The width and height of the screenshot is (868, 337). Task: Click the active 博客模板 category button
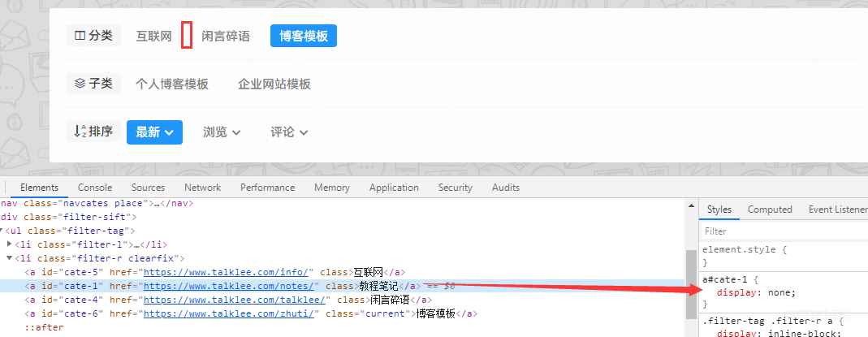[303, 37]
